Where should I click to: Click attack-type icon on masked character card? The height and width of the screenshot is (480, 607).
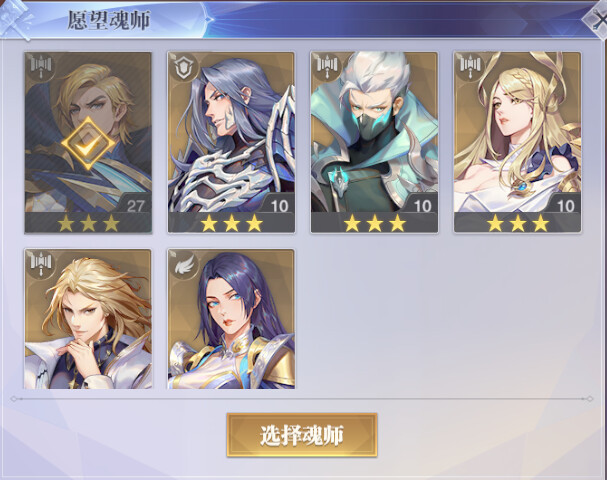coord(328,67)
